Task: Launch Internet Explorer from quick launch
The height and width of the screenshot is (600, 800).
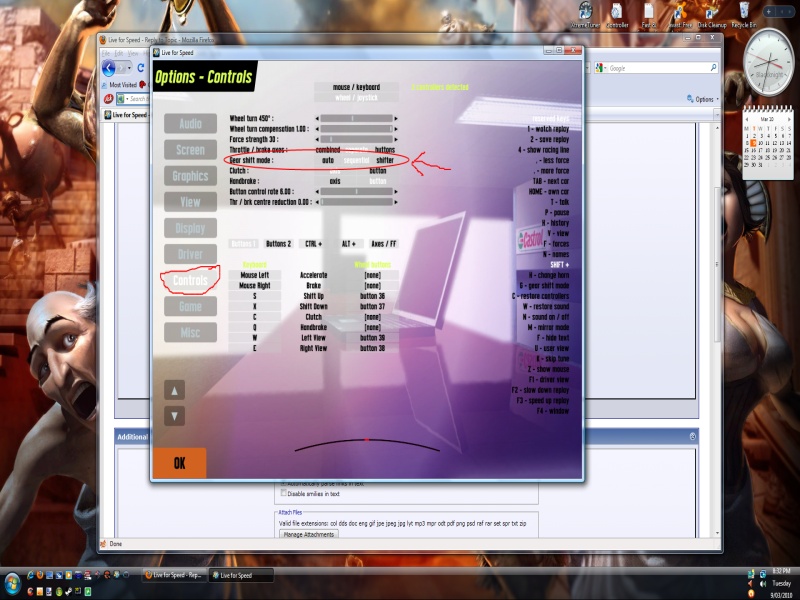Action: (x=30, y=575)
